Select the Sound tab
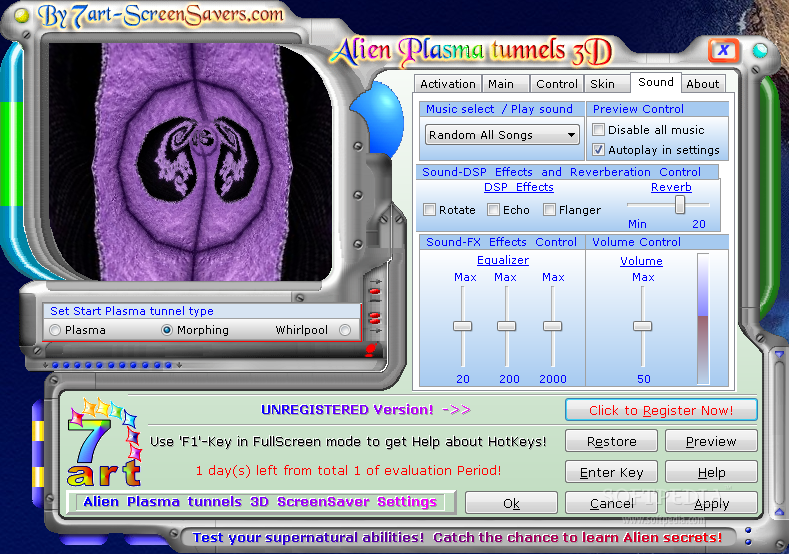The width and height of the screenshot is (789, 554). click(656, 83)
